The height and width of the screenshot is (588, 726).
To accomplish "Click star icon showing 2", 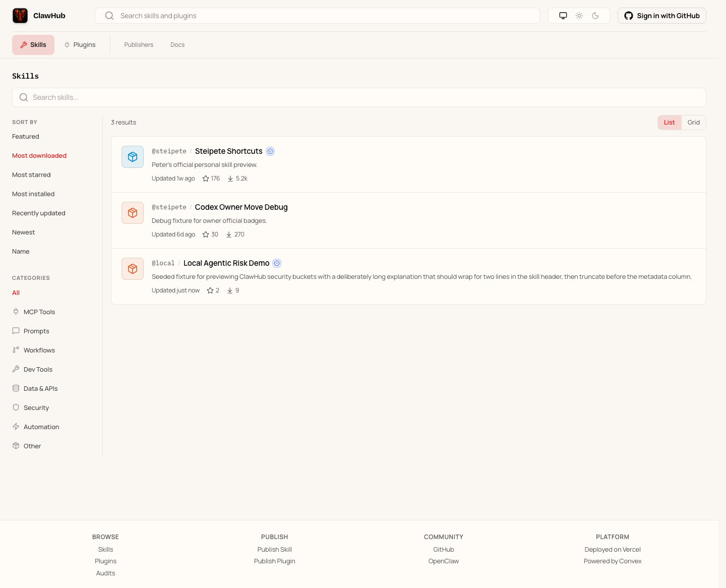I will [210, 290].
